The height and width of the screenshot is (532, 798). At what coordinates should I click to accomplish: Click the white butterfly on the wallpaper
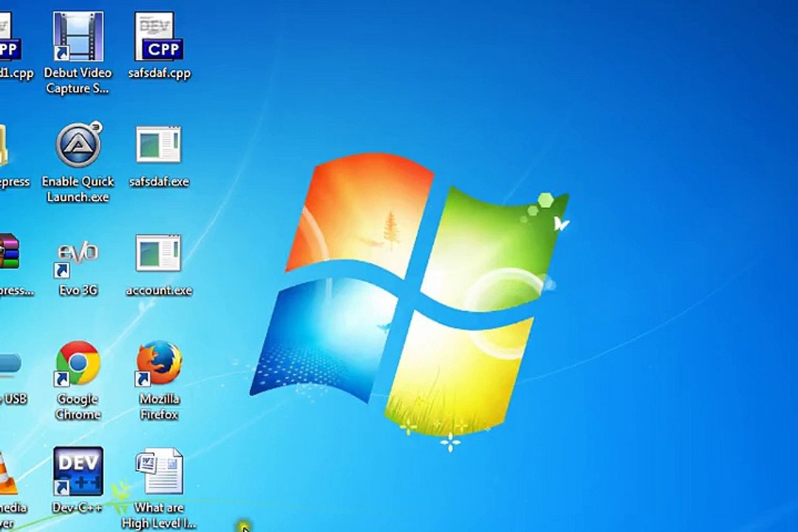(x=561, y=223)
